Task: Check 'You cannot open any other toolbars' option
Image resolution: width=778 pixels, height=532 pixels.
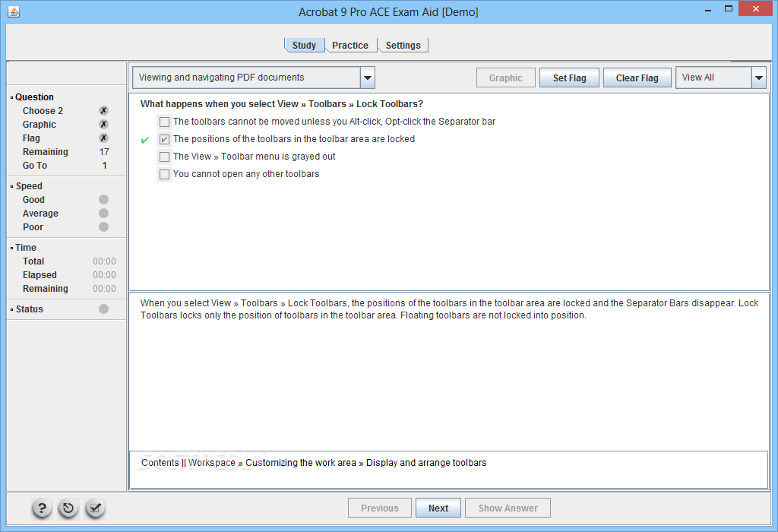Action: coord(164,174)
